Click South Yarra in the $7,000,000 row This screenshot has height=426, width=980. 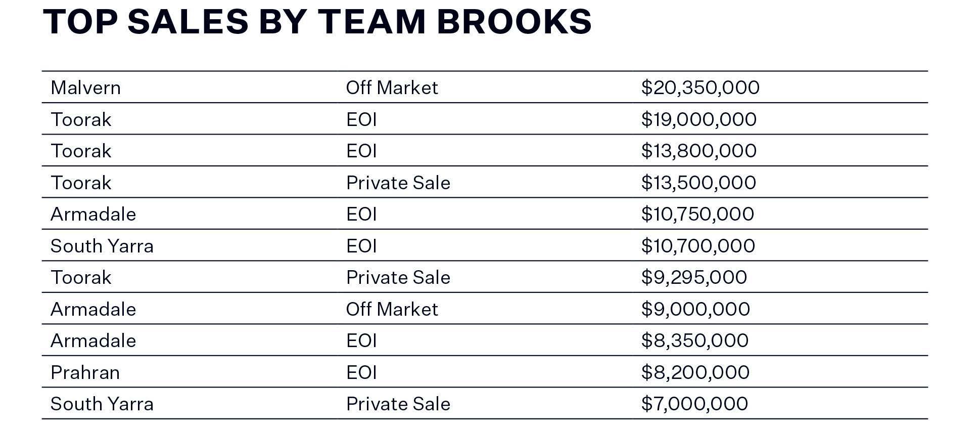tap(102, 404)
